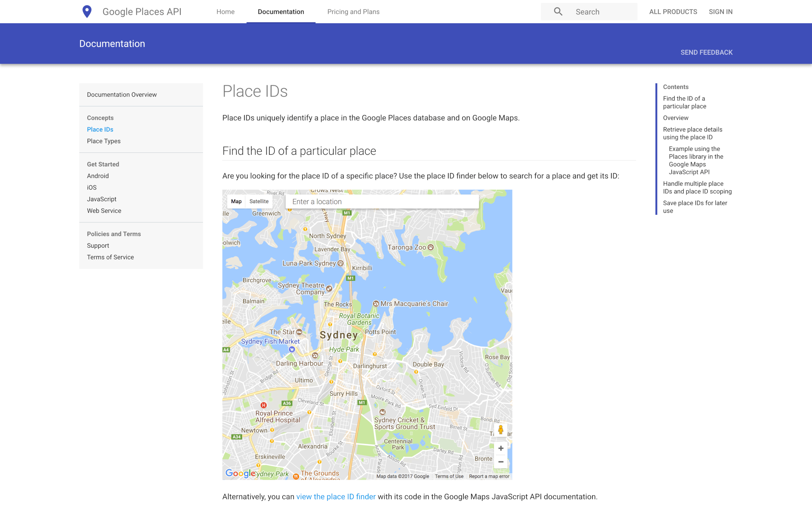Click the Double Bay map label
Screen dimensions: 812x508
tap(428, 364)
